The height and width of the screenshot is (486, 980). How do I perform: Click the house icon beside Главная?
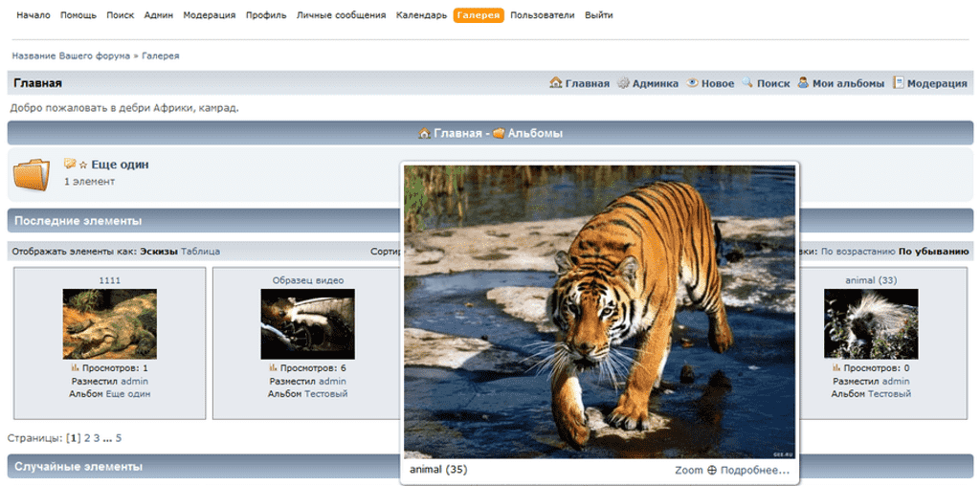pyautogui.click(x=556, y=83)
